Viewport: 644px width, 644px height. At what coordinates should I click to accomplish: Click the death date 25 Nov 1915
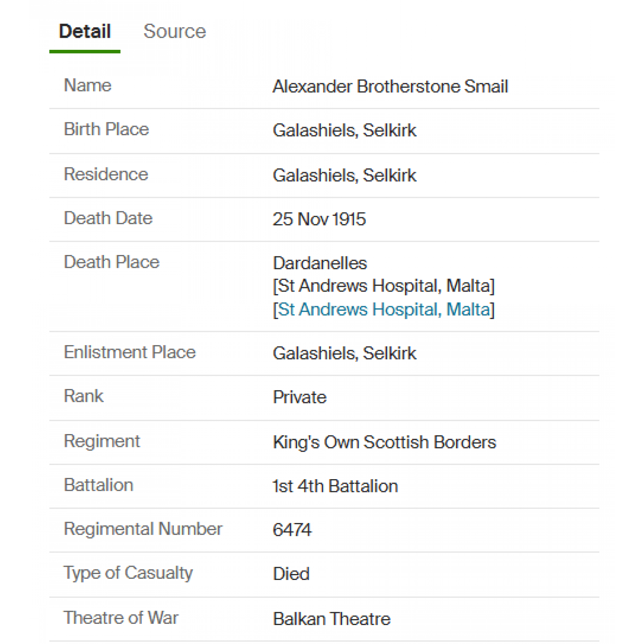319,219
